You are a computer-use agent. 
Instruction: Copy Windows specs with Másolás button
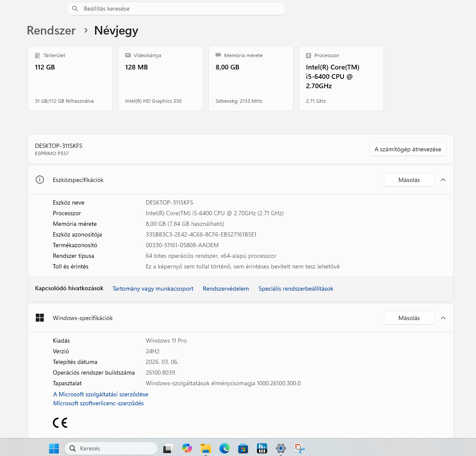coord(409,318)
